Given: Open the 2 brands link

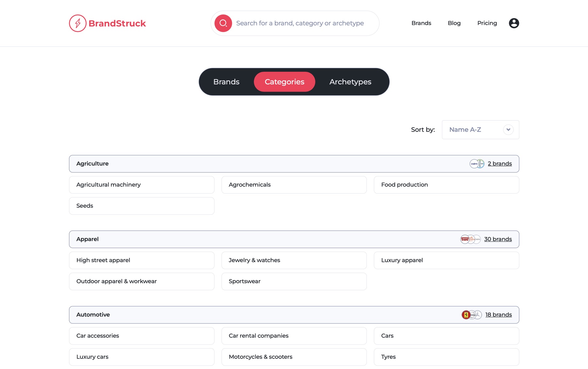Looking at the screenshot, I should pos(500,164).
